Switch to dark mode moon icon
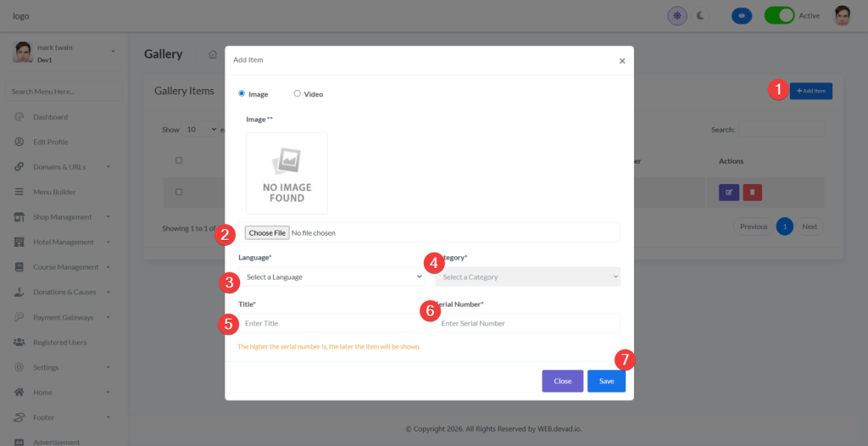 click(x=700, y=15)
